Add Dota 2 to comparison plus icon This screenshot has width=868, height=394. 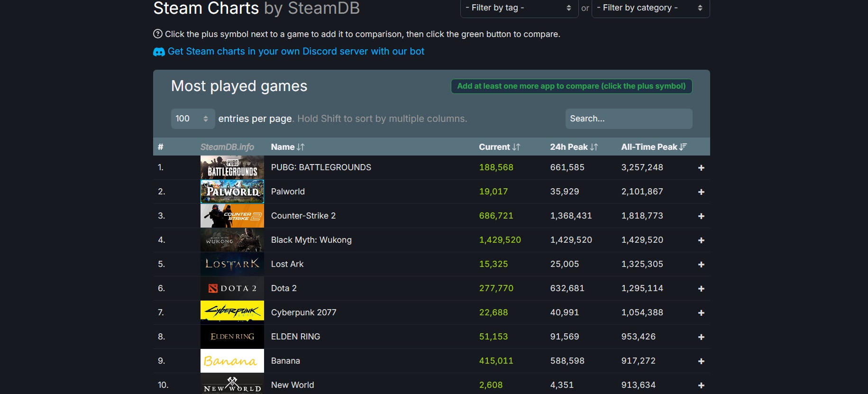(701, 289)
